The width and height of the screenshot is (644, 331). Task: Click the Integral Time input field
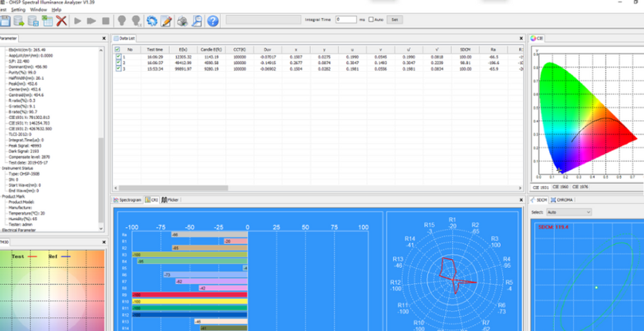[346, 20]
